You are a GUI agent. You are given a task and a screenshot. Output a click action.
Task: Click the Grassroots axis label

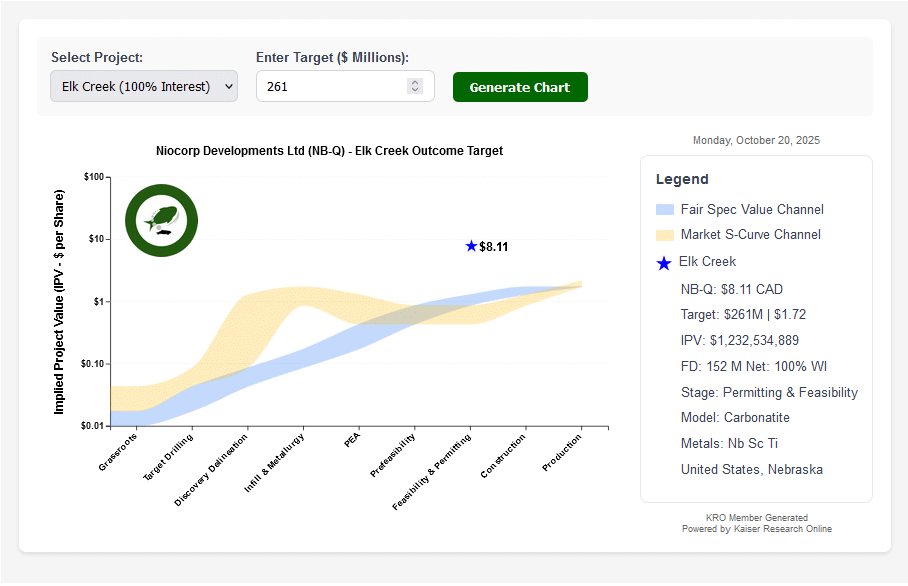118,452
